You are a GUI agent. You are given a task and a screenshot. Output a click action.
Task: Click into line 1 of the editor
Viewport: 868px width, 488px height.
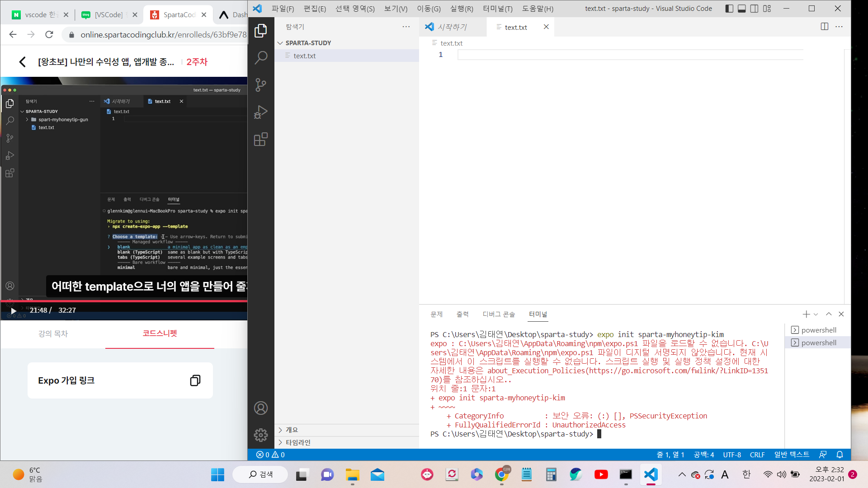coord(630,55)
